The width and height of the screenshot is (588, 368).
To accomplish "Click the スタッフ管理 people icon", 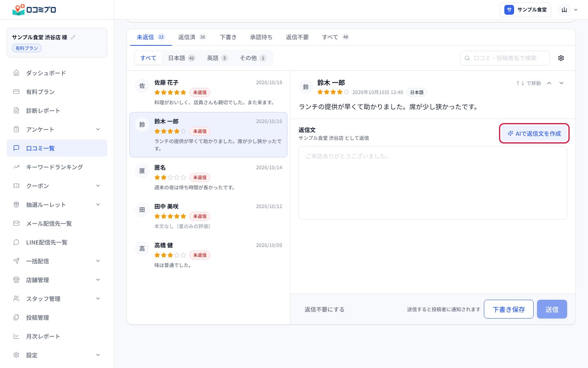I will [16, 298].
